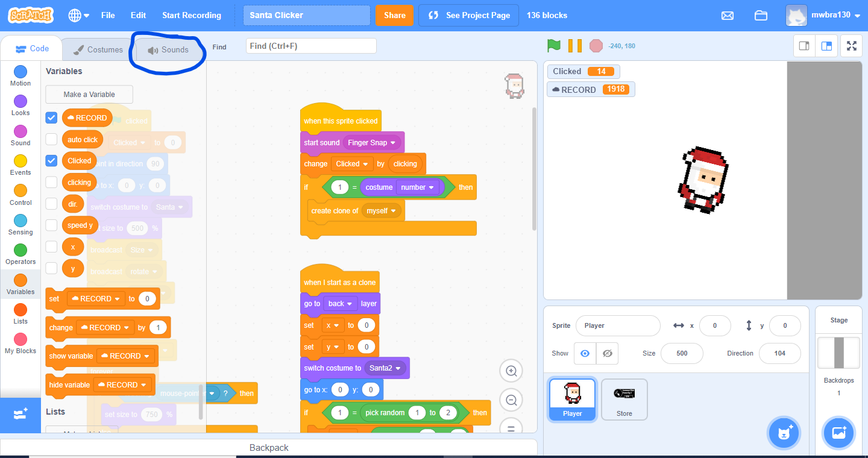
Task: Zoom in on the code workspace
Action: click(x=512, y=371)
